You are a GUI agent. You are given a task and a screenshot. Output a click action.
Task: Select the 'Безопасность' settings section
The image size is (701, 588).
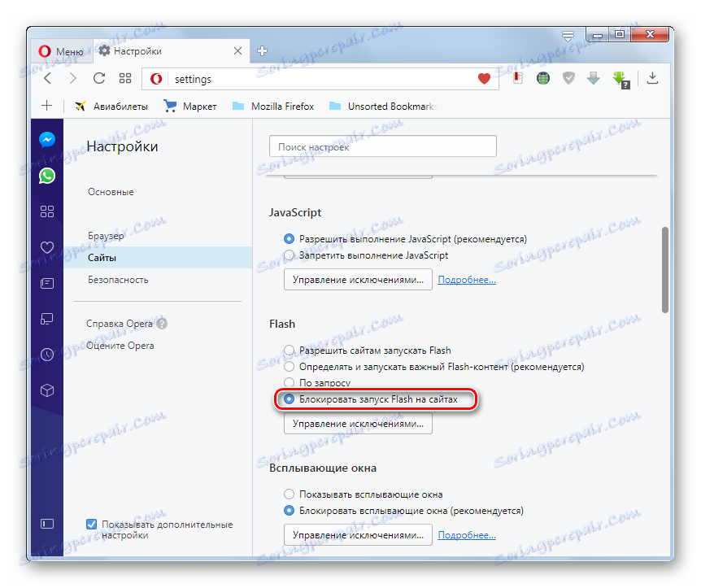tap(117, 279)
